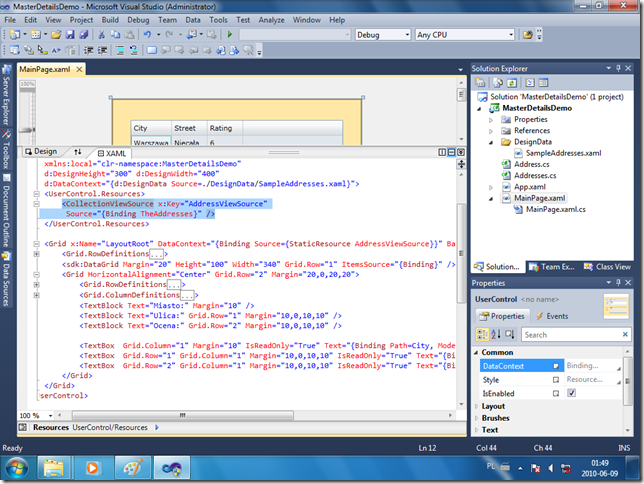Expand the Brushes property category
Image resolution: width=644 pixels, height=484 pixels.
coord(476,418)
